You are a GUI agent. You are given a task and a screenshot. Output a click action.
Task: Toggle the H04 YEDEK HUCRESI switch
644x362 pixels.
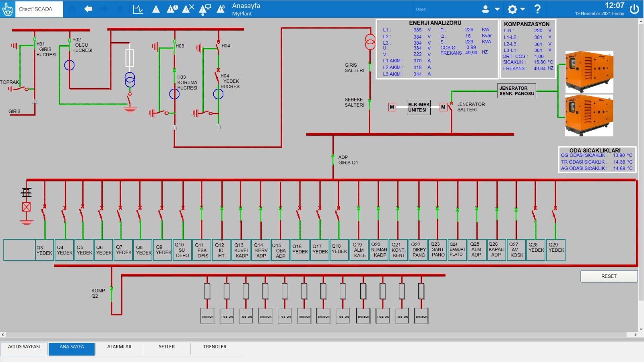coord(218,76)
